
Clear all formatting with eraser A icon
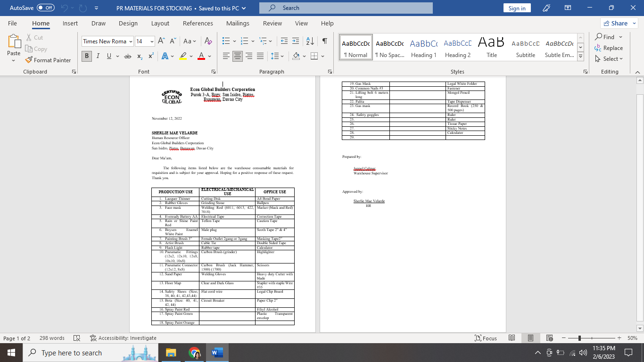[x=209, y=41]
